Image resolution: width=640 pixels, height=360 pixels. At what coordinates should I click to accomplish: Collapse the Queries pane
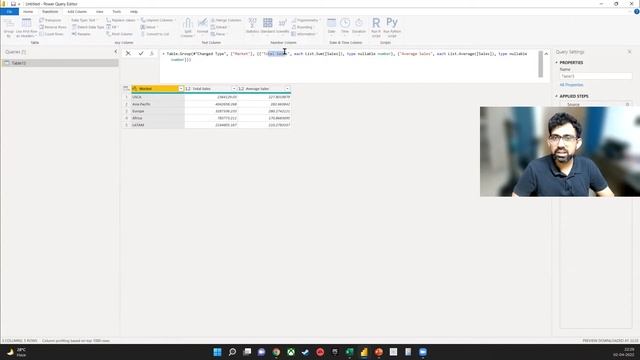(116, 52)
